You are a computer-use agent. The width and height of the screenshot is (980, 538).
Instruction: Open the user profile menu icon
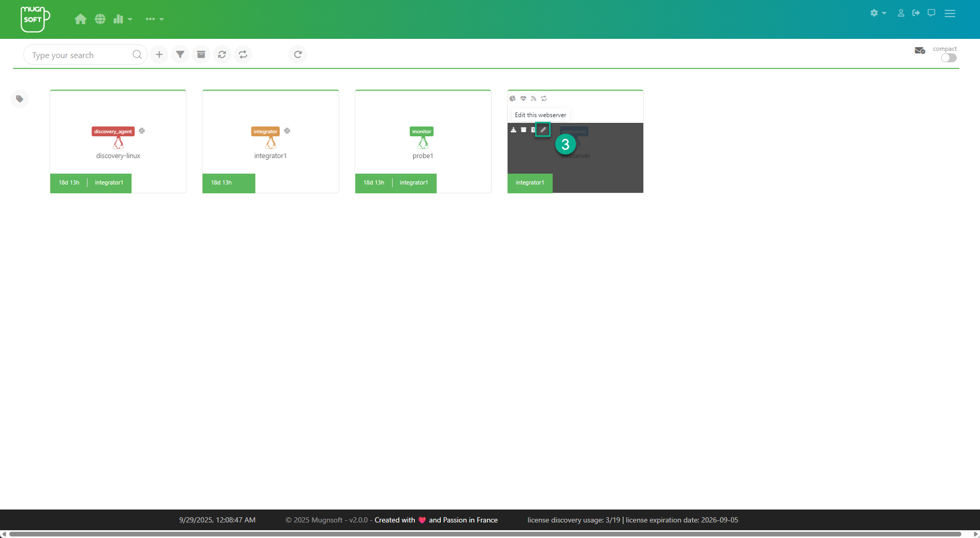coord(901,13)
